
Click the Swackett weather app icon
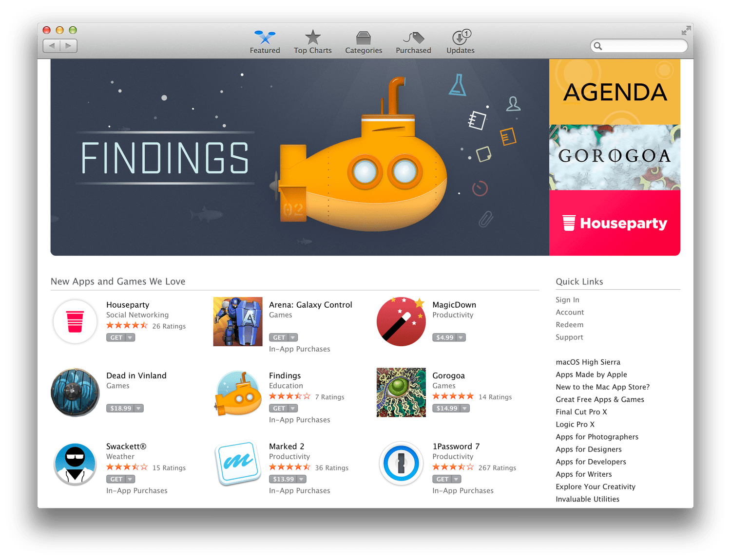coord(75,464)
